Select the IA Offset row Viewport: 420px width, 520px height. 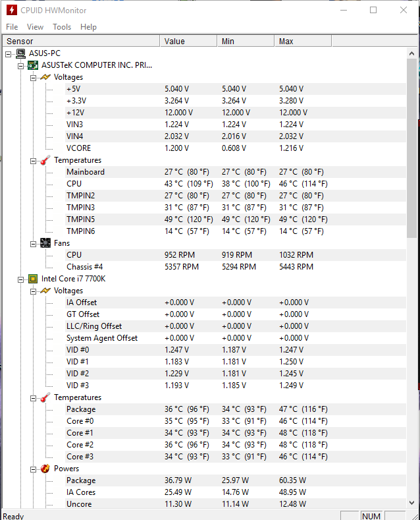coord(236,303)
